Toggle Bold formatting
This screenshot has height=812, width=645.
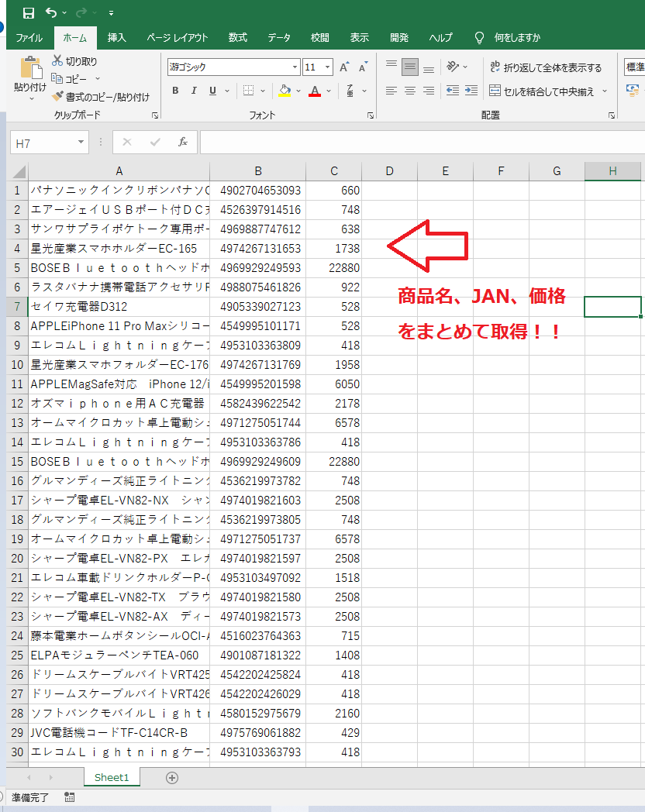coord(175,91)
